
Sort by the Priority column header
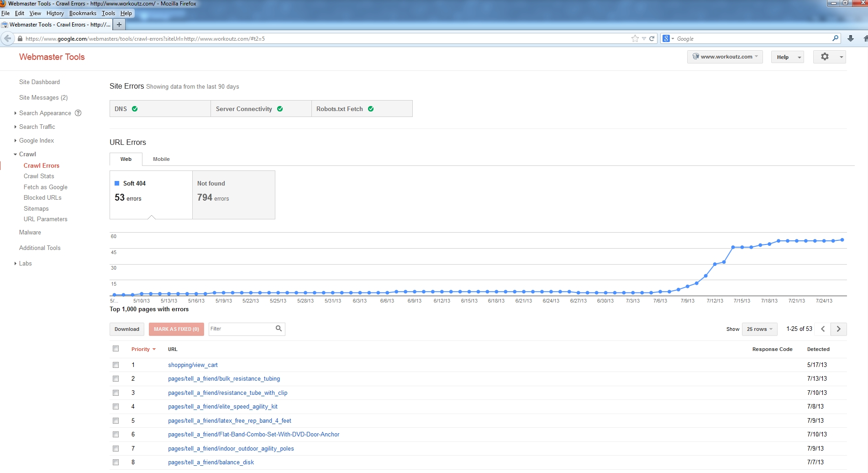coord(143,349)
